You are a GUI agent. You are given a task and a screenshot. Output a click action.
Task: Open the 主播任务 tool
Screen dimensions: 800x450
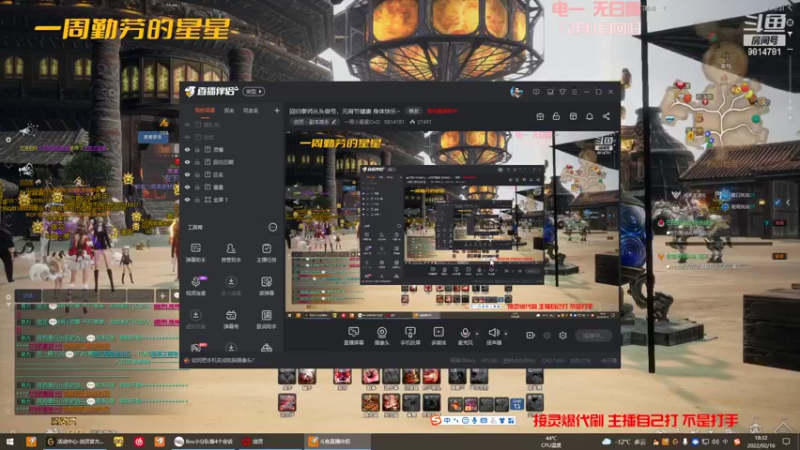(266, 253)
